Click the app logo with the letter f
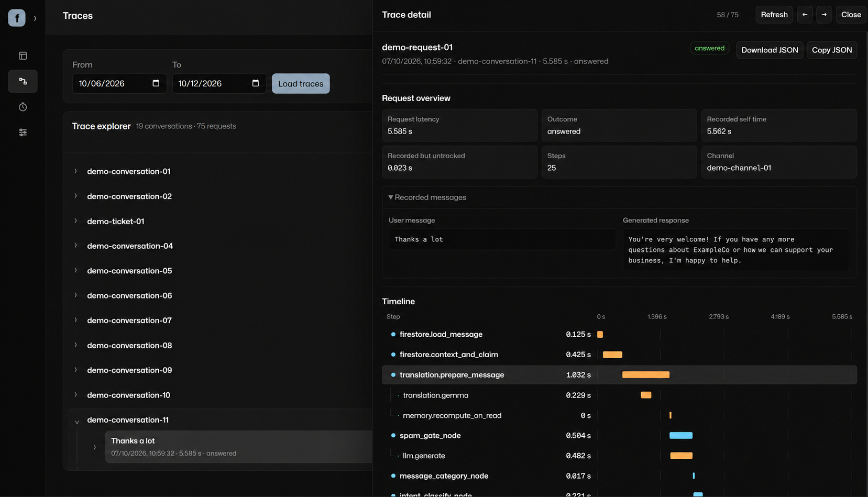The height and width of the screenshot is (497, 868). coord(17,18)
